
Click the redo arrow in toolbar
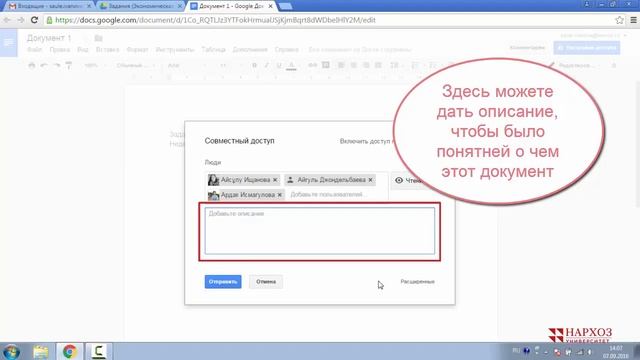pos(56,65)
